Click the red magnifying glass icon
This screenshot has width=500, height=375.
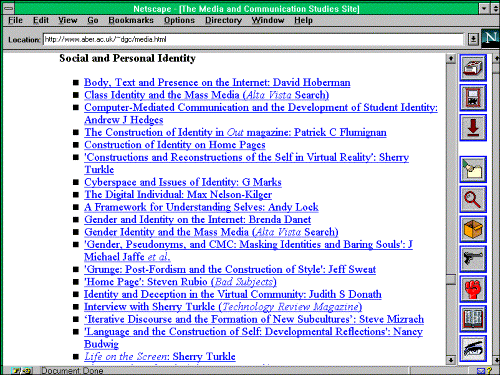[x=473, y=199]
